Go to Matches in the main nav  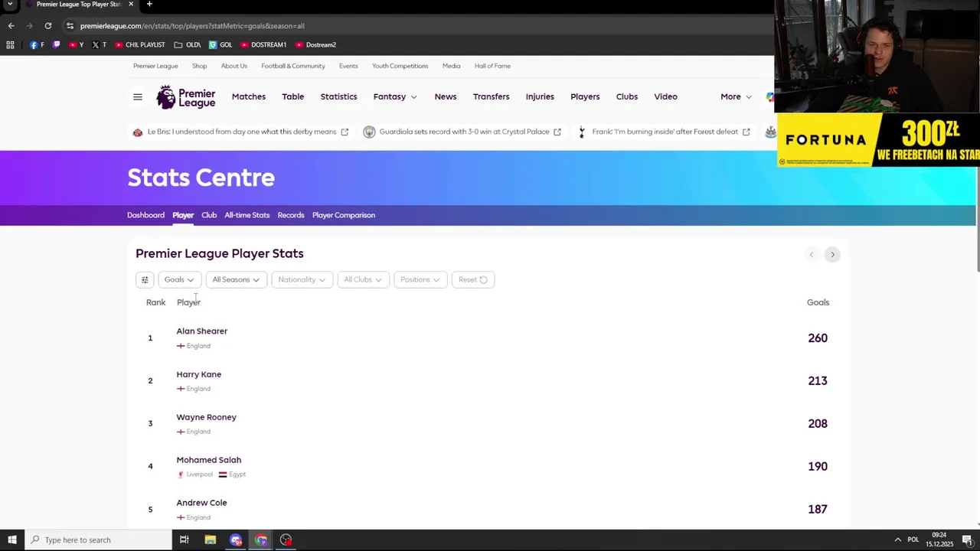pos(249,97)
